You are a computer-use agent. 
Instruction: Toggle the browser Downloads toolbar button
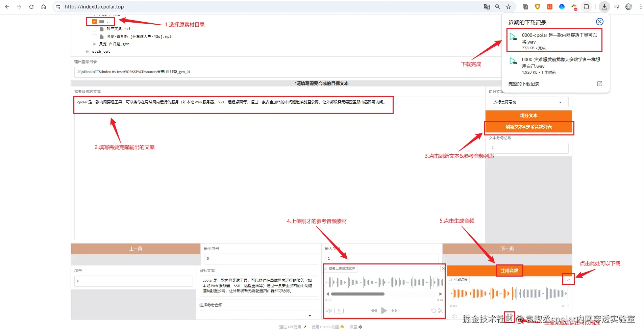(x=604, y=7)
